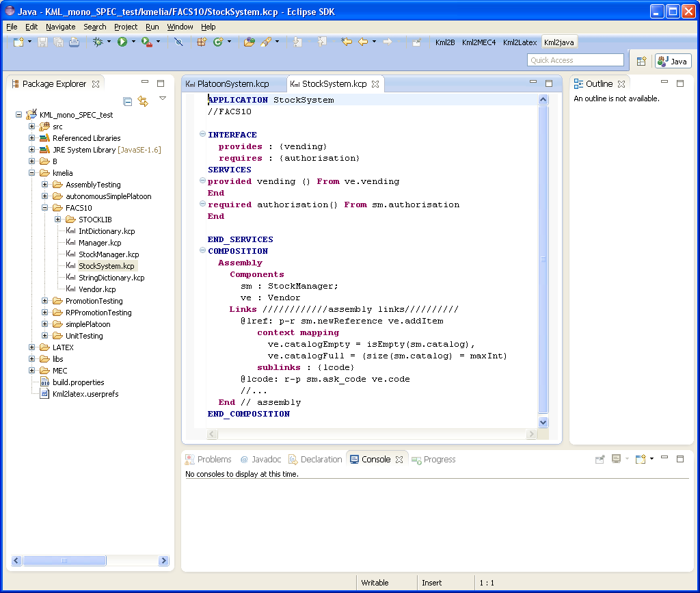Collapse the INTERFACE section fold marker

click(202, 135)
